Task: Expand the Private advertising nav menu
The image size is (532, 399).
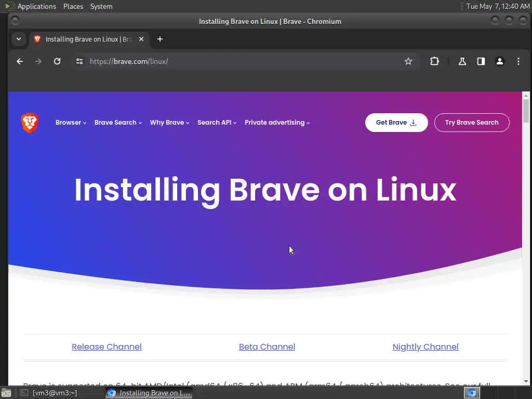Action: 277,123
